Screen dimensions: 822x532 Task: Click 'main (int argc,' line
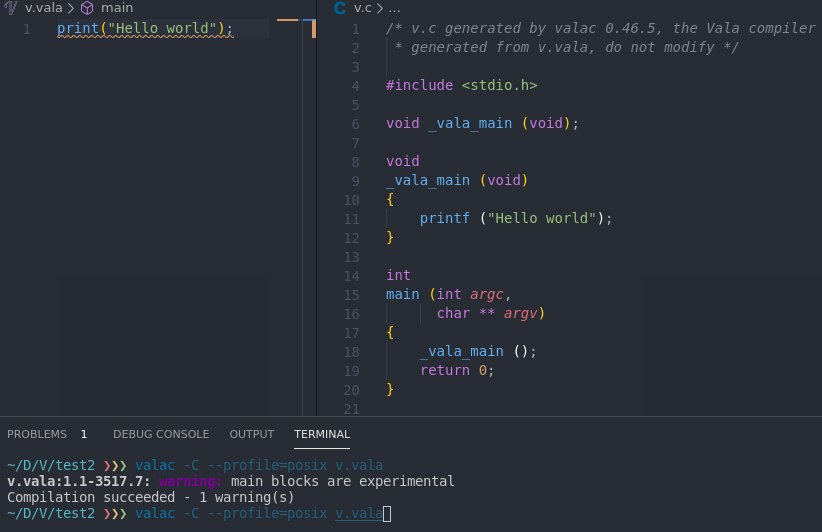pyautogui.click(x=448, y=294)
